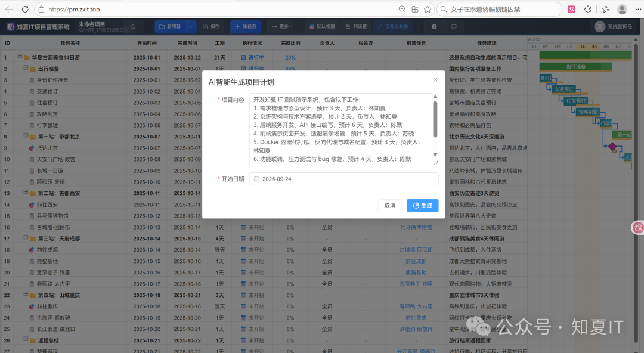Click the favorite star icon

click(133, 27)
